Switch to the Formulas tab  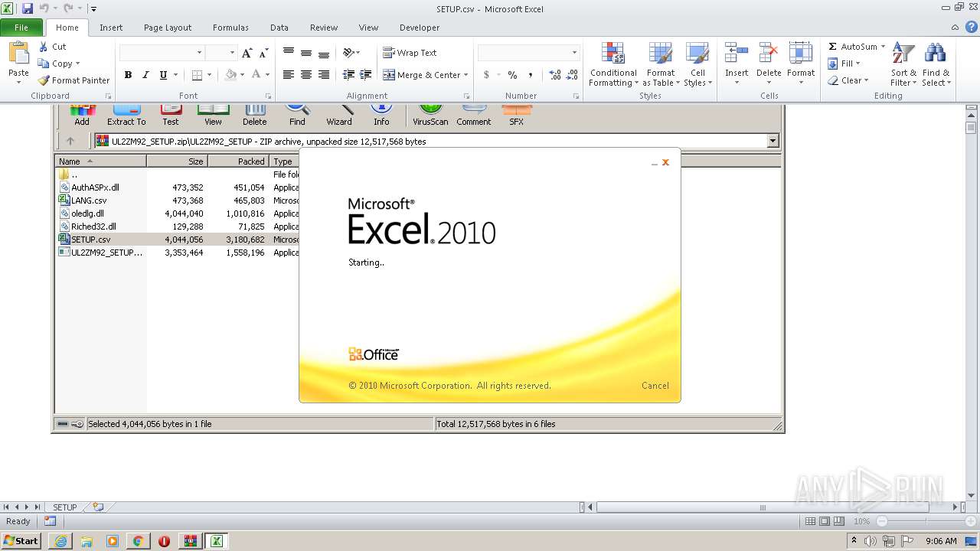(230, 28)
